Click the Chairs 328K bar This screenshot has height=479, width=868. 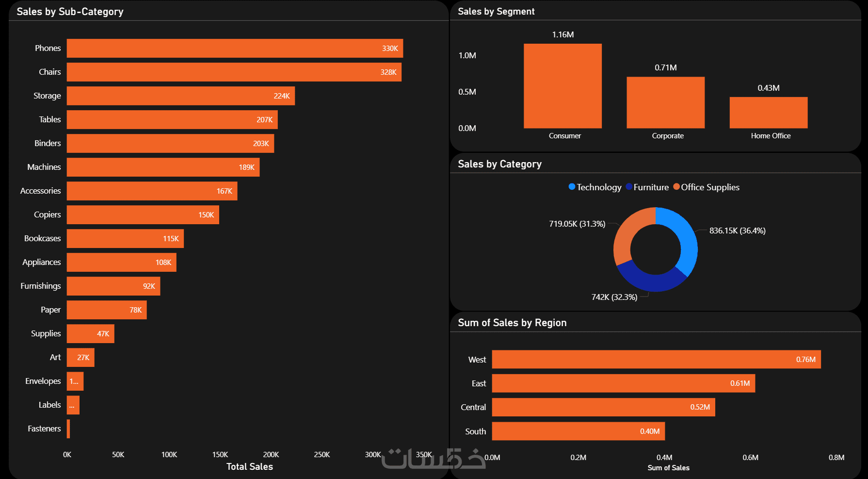(234, 72)
